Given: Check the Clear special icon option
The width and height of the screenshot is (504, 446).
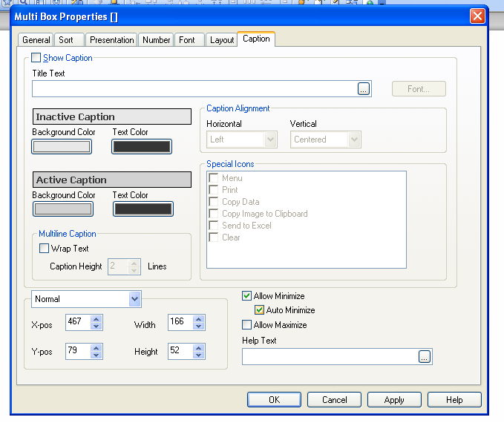Looking at the screenshot, I should 214,237.
